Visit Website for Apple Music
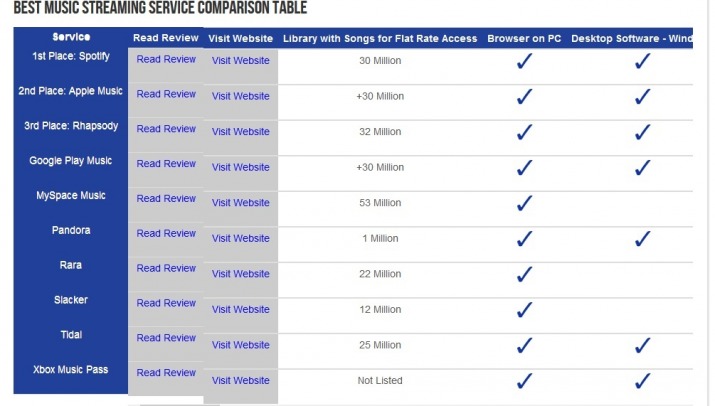 [240, 96]
